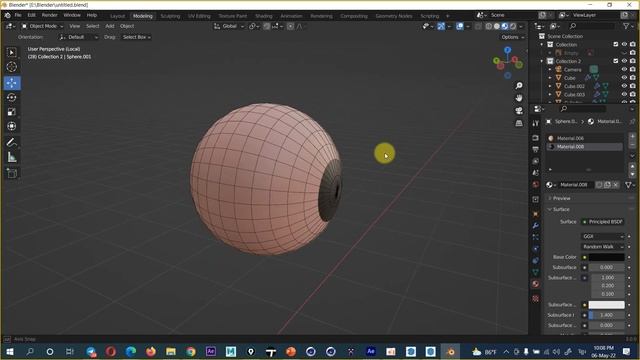640x360 pixels.
Task: Remove material slot with minus button
Action: [632, 144]
